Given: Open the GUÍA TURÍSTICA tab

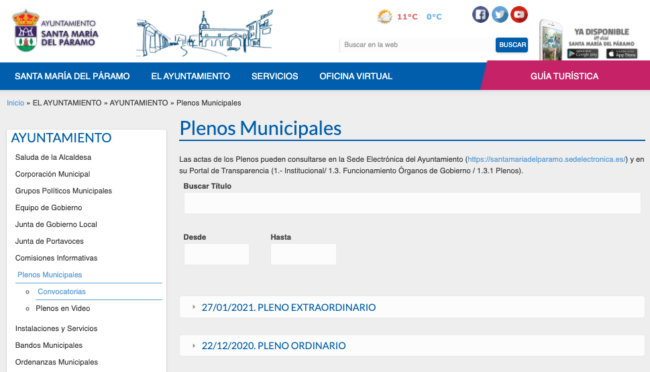Looking at the screenshot, I should (564, 76).
